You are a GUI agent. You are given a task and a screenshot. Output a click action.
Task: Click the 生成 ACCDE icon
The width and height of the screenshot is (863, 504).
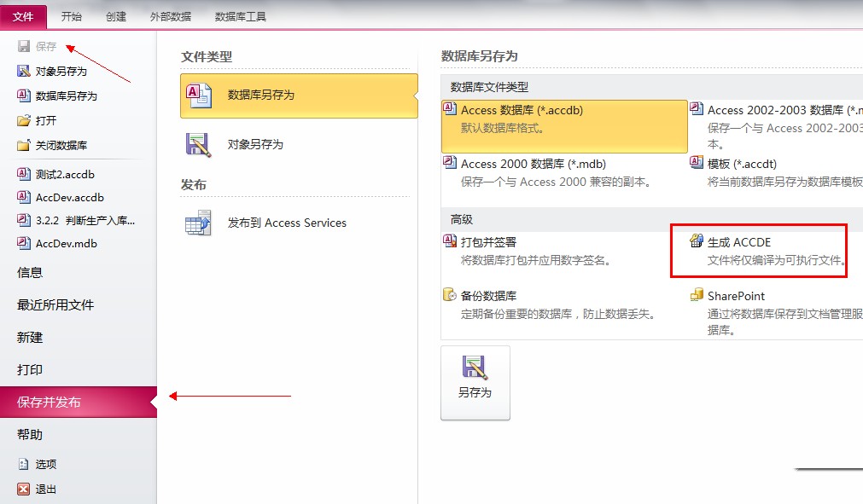click(x=697, y=240)
